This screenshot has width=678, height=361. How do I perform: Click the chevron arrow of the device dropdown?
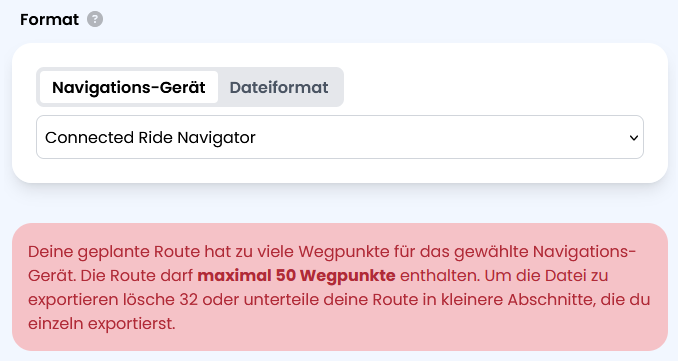coord(633,138)
